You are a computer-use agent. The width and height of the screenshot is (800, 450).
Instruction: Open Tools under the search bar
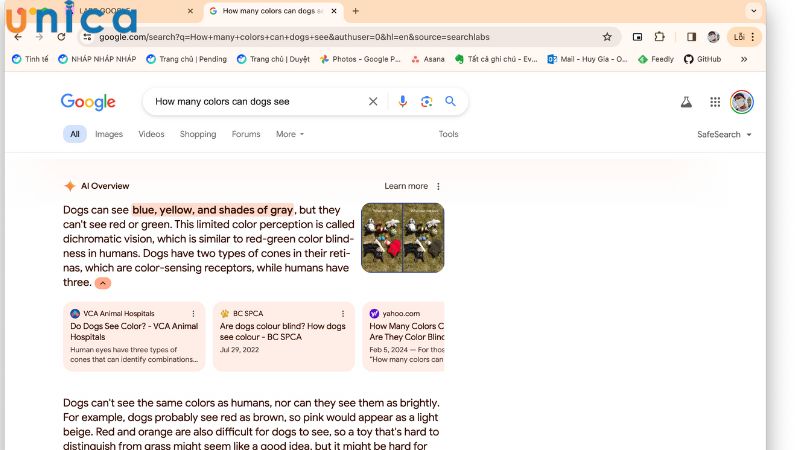448,134
